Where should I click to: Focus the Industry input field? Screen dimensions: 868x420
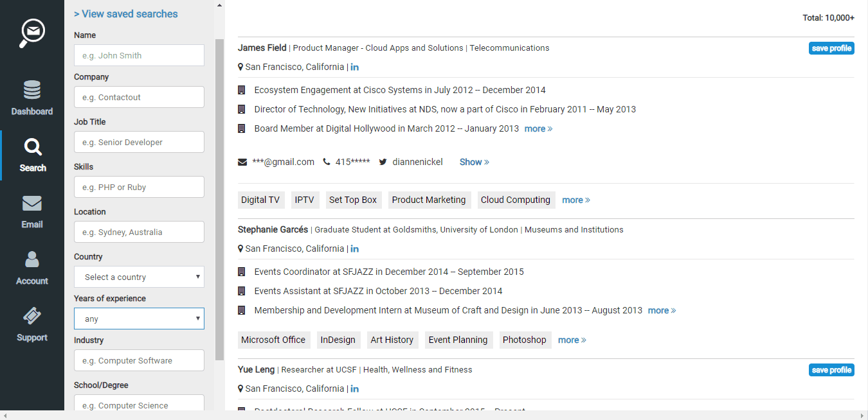coord(139,360)
